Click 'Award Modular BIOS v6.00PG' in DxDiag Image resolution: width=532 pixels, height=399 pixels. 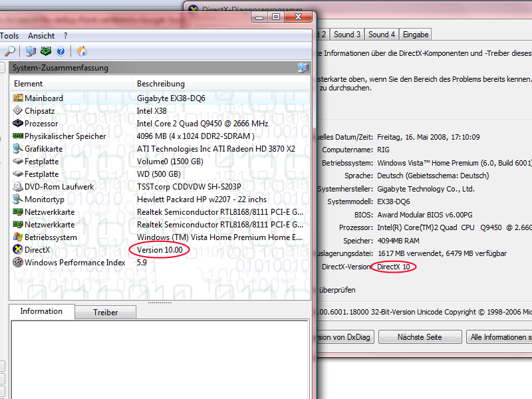point(425,215)
